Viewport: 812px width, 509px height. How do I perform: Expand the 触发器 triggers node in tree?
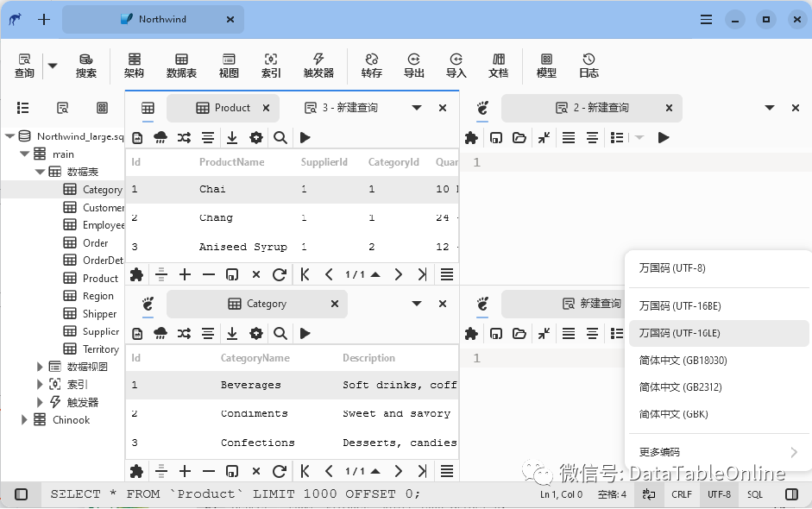40,402
